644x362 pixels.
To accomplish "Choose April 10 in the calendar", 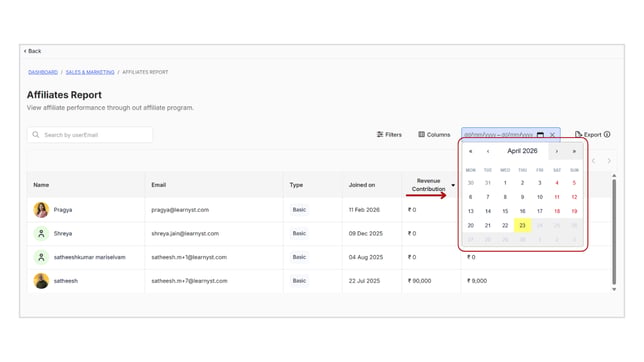I will (x=540, y=197).
